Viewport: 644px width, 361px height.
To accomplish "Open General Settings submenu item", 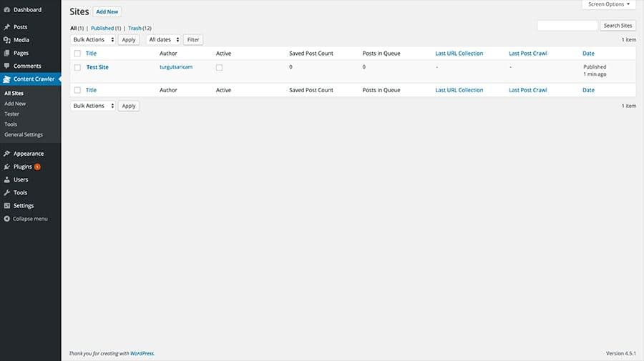I will click(24, 134).
